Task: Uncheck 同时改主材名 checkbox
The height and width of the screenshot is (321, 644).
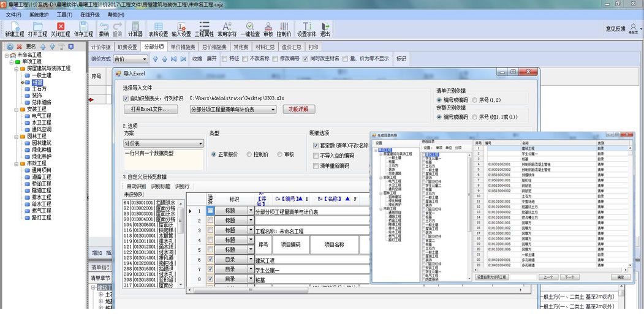Action: tap(305, 59)
